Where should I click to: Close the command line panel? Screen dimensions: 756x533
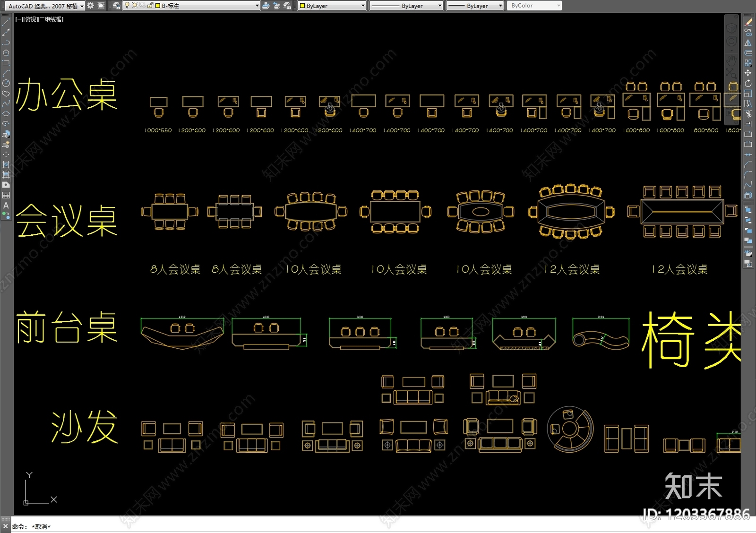click(6, 526)
